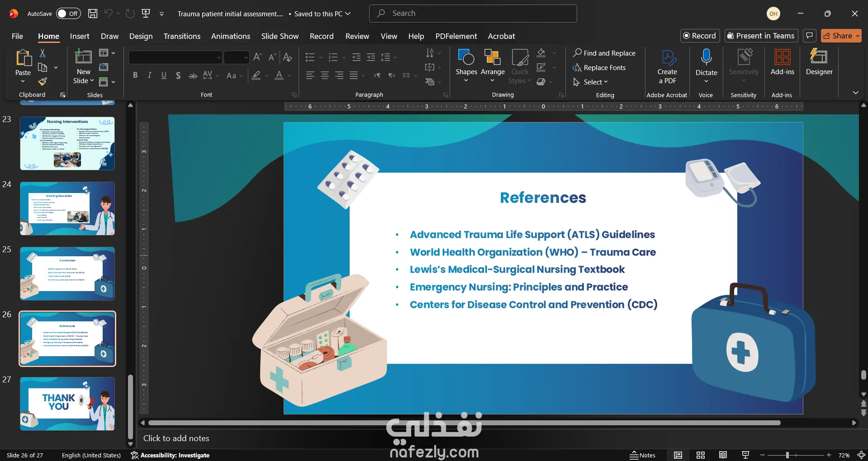Click the Dictate microphone icon

[706, 57]
